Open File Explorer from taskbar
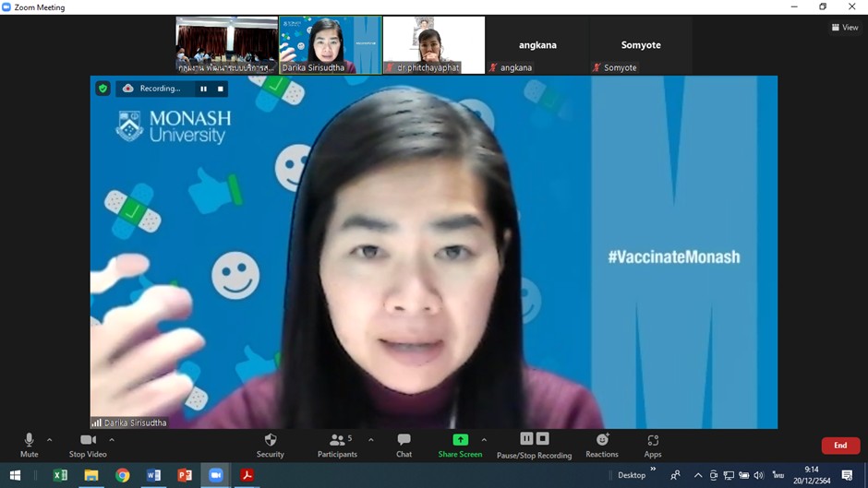Image resolution: width=868 pixels, height=488 pixels. 91,475
